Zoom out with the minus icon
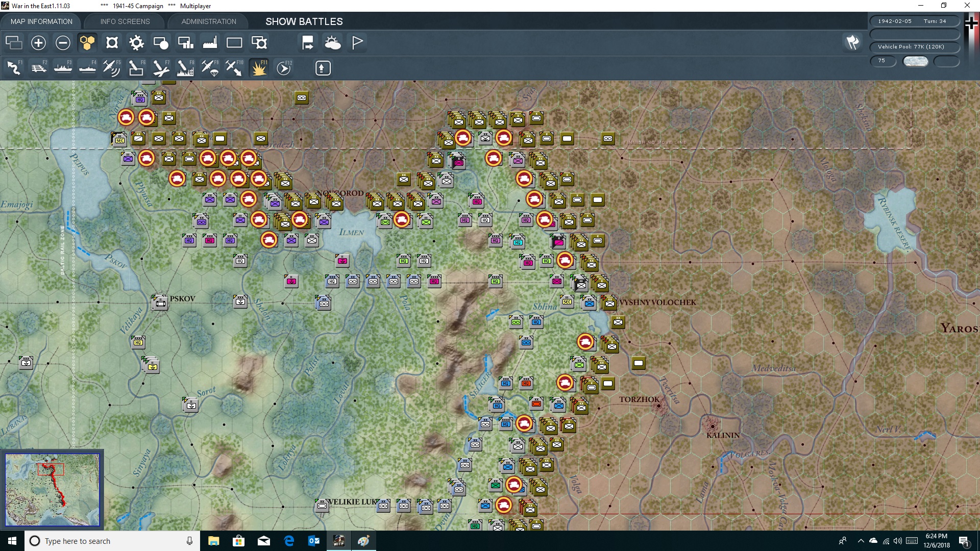The image size is (980, 551). 63,42
